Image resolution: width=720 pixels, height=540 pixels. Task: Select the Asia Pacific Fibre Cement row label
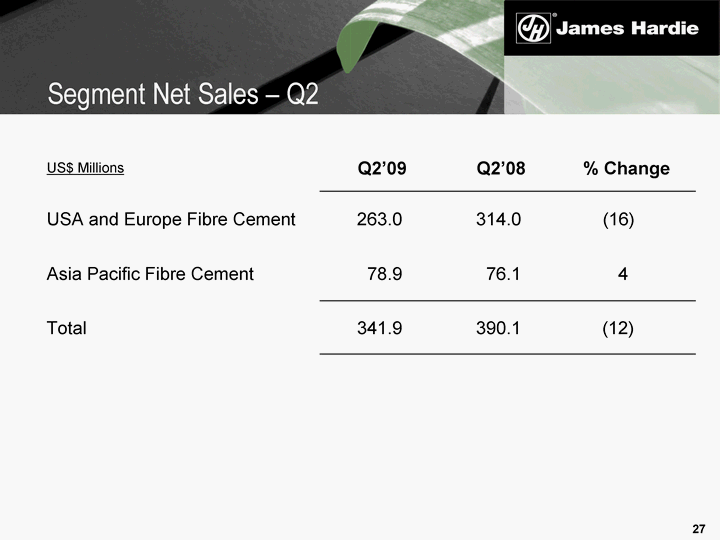coord(150,273)
